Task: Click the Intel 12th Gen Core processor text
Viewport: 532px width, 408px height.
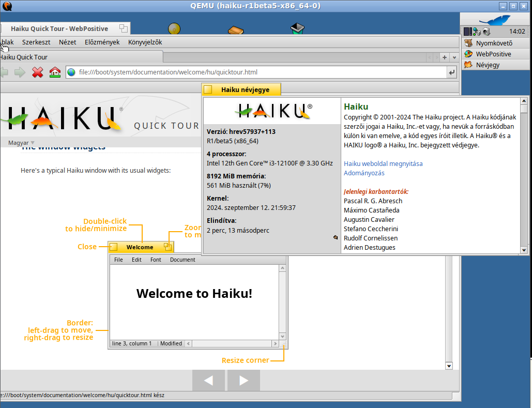Action: tap(270, 163)
